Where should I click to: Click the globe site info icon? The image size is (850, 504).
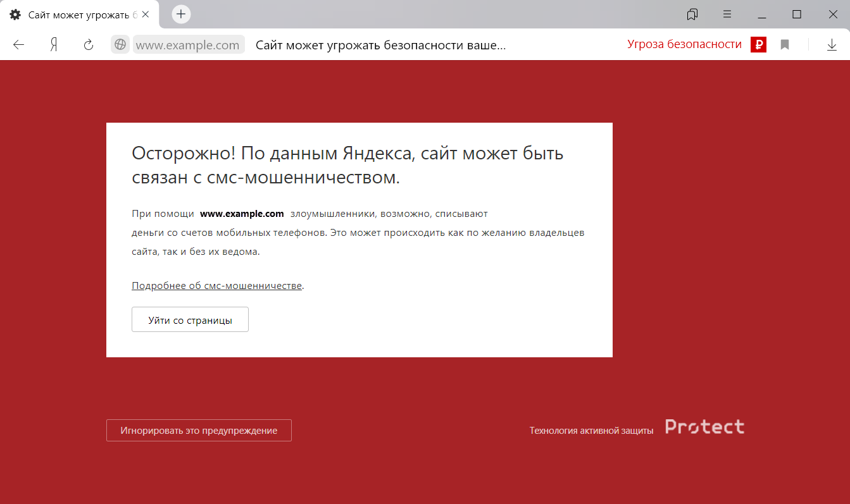[120, 45]
